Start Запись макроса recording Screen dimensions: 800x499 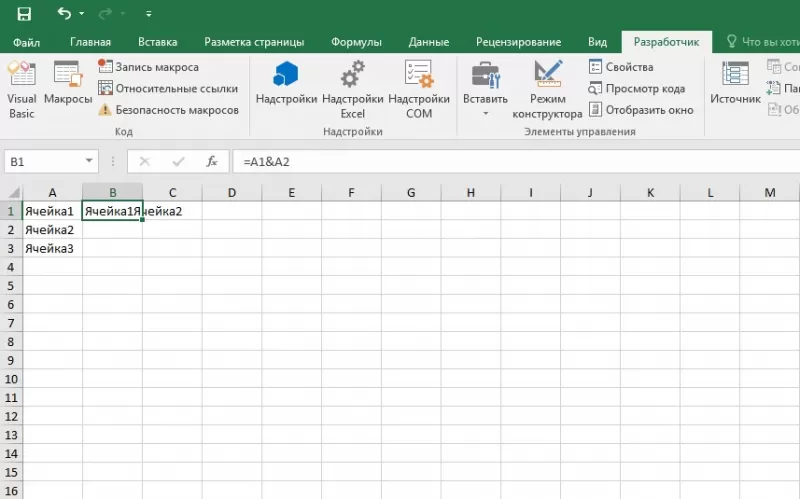(x=148, y=67)
